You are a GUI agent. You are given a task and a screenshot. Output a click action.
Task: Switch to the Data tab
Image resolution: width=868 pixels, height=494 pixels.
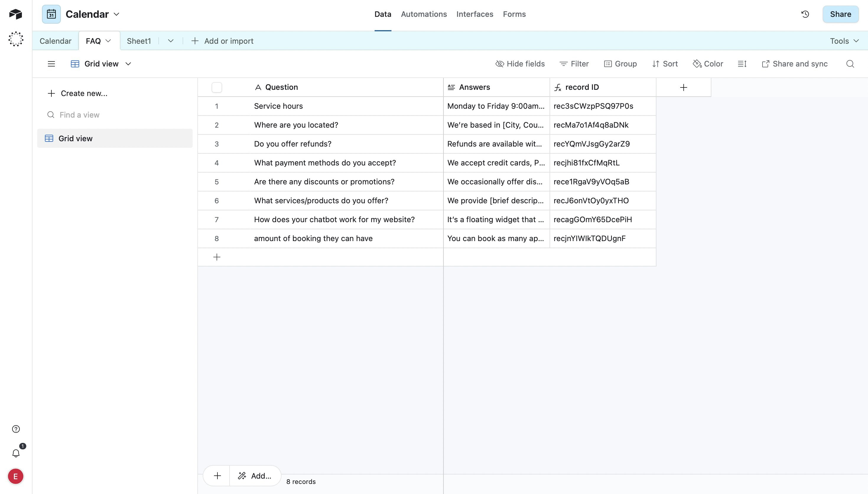click(383, 14)
